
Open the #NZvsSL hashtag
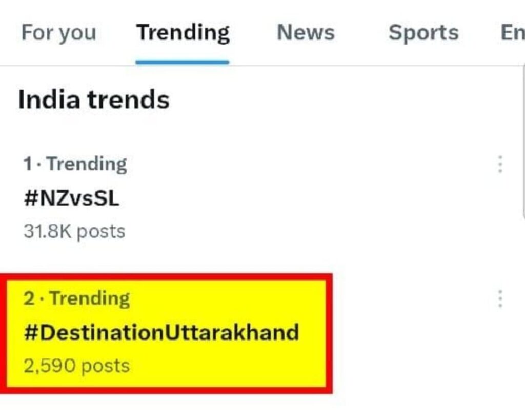tap(71, 198)
